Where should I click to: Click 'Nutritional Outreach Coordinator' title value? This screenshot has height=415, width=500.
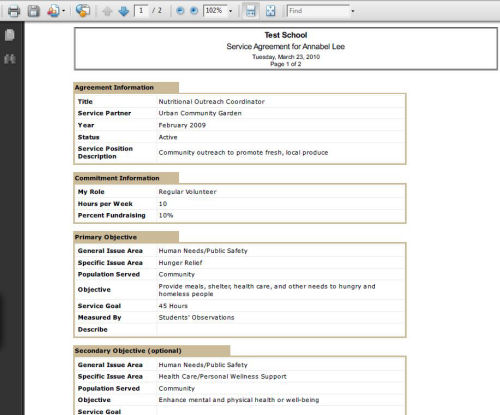(x=212, y=102)
